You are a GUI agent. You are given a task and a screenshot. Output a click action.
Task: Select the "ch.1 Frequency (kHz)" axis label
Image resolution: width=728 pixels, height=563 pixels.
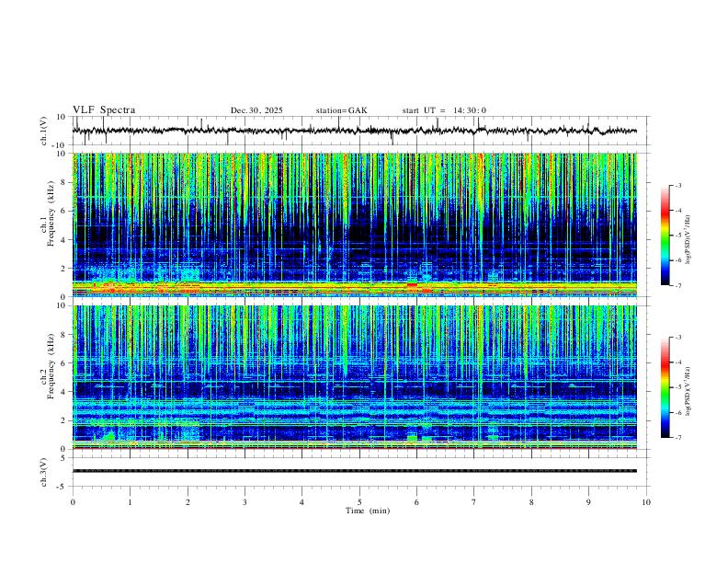click(x=48, y=213)
